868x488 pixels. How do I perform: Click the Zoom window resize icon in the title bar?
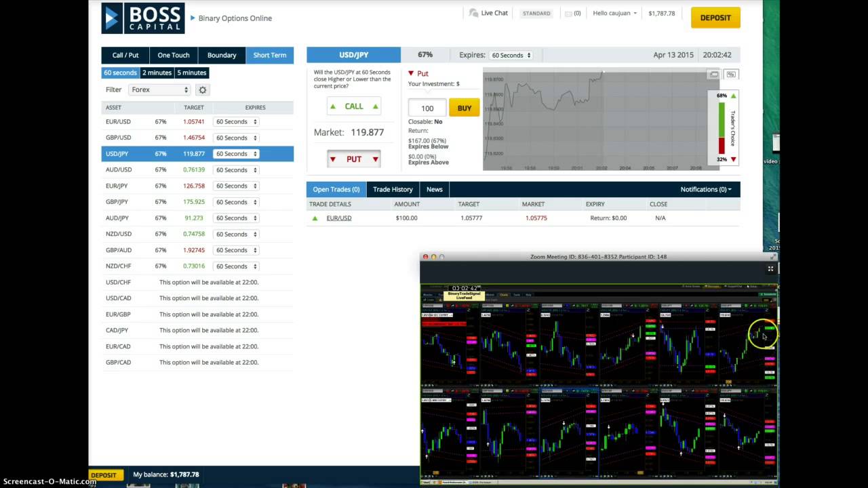coord(773,257)
